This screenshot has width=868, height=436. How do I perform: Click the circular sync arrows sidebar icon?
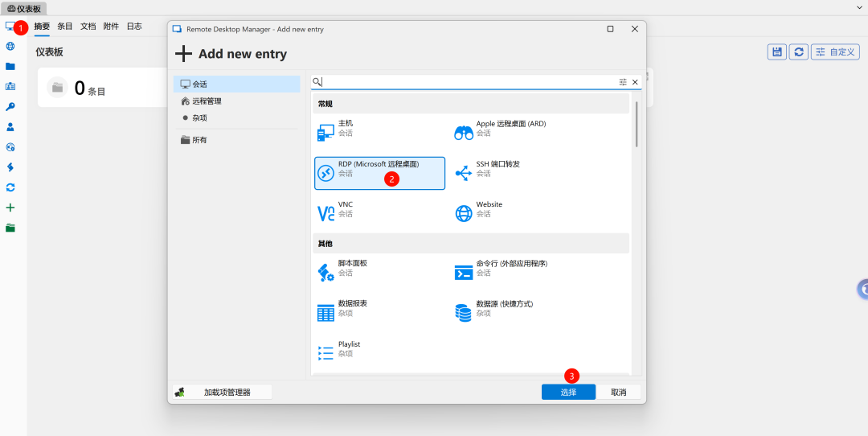click(x=10, y=187)
